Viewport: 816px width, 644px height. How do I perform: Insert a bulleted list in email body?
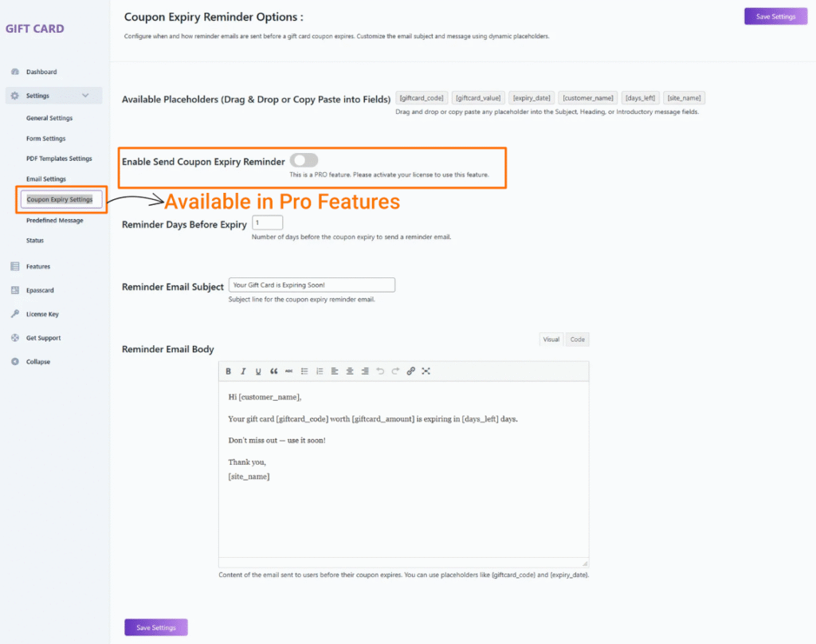pos(304,371)
